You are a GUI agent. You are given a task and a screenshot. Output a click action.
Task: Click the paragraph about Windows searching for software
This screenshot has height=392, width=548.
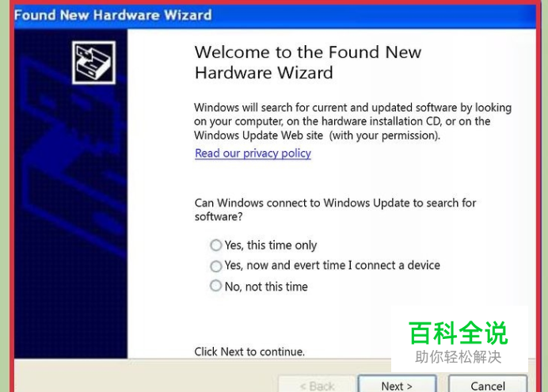pyautogui.click(x=352, y=121)
